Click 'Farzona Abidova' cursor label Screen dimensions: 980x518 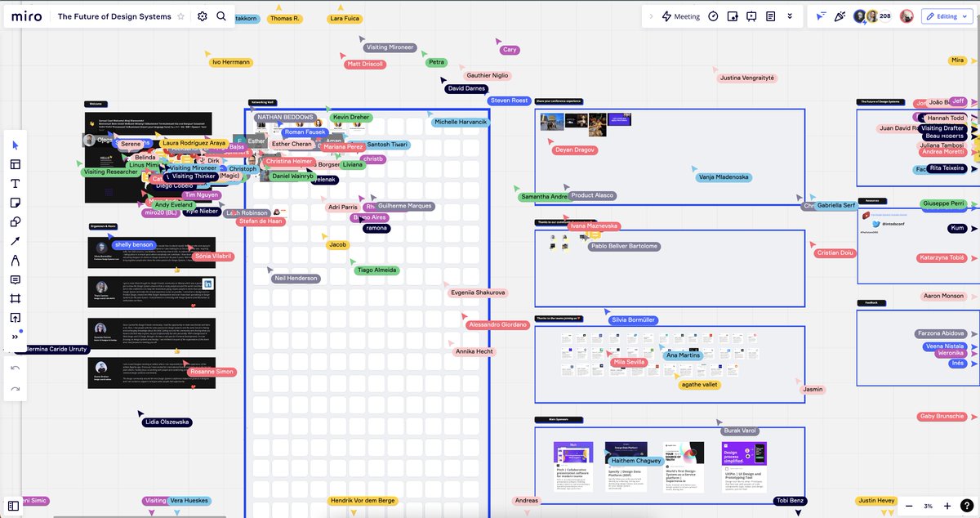[942, 333]
